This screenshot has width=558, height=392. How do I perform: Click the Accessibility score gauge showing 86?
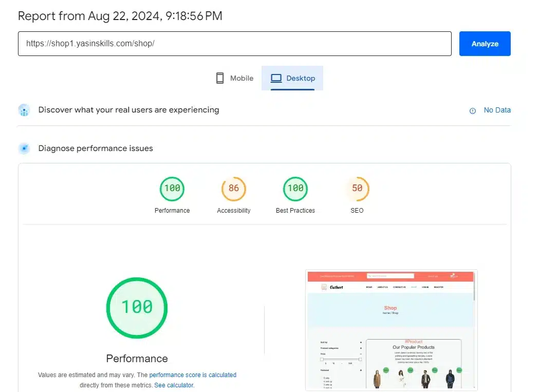pyautogui.click(x=234, y=189)
